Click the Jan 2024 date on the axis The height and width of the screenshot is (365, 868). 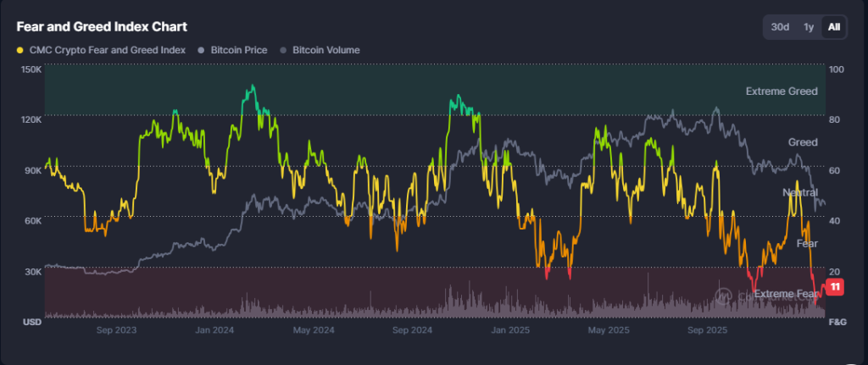point(215,329)
